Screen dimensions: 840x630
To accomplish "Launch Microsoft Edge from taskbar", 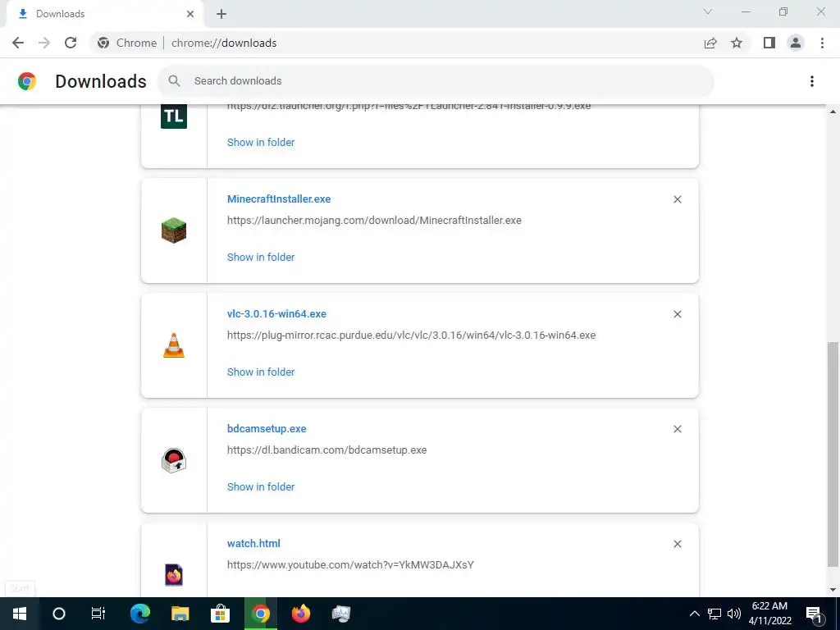I will (139, 614).
